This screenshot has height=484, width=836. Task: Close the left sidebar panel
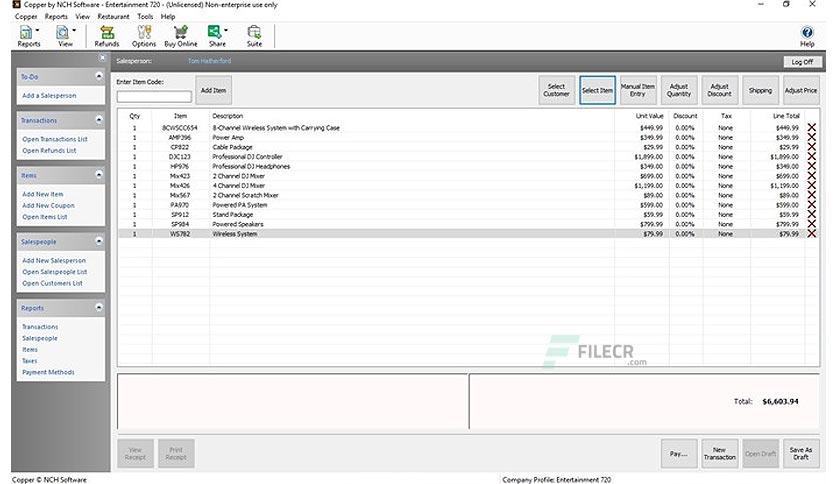102,58
